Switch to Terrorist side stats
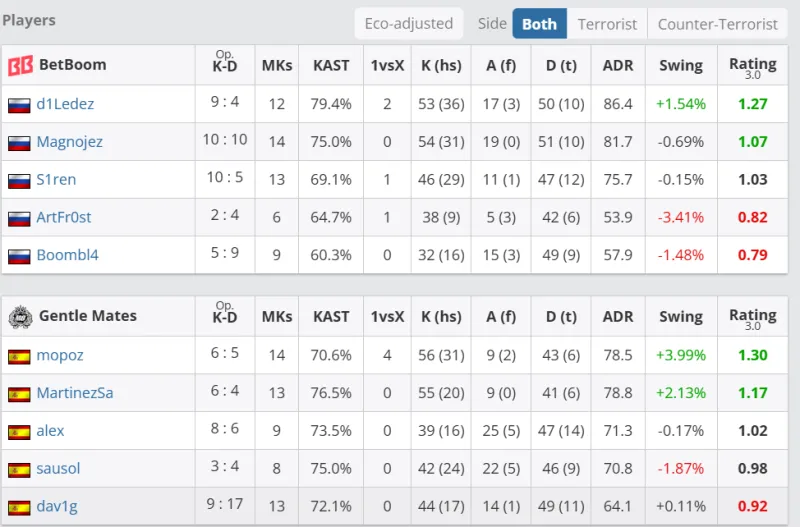The width and height of the screenshot is (800, 527). tap(607, 24)
